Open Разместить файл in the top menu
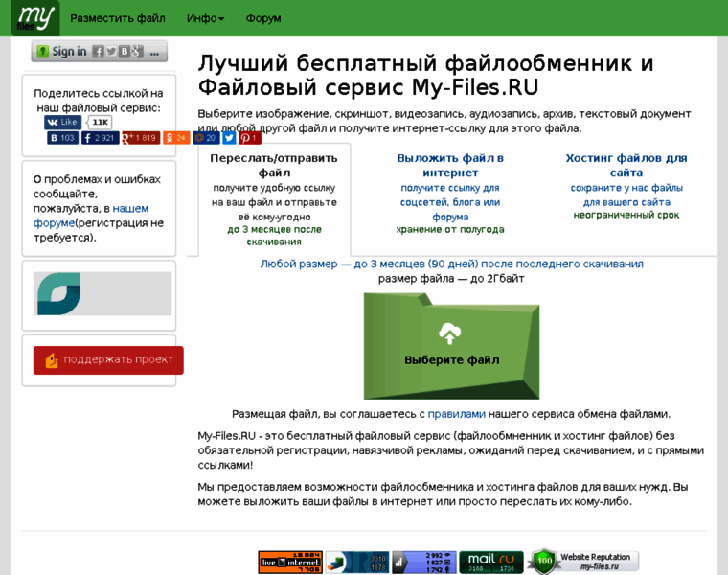This screenshot has width=728, height=575. 118,18
